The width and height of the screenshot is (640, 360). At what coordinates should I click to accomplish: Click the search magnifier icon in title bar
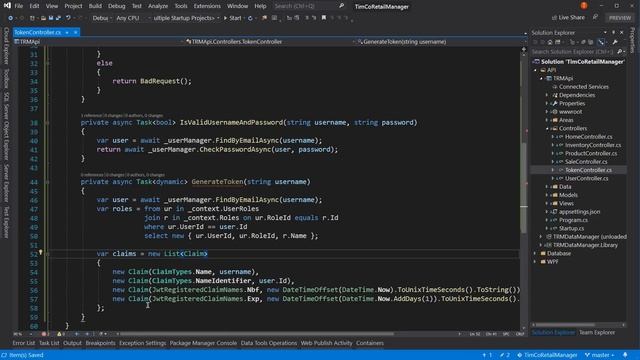click(x=341, y=6)
